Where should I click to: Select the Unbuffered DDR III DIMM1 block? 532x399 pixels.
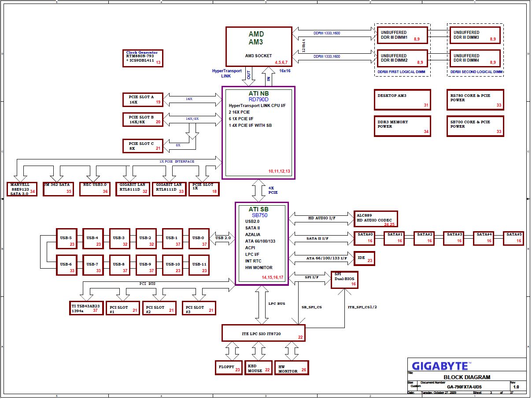(x=403, y=35)
